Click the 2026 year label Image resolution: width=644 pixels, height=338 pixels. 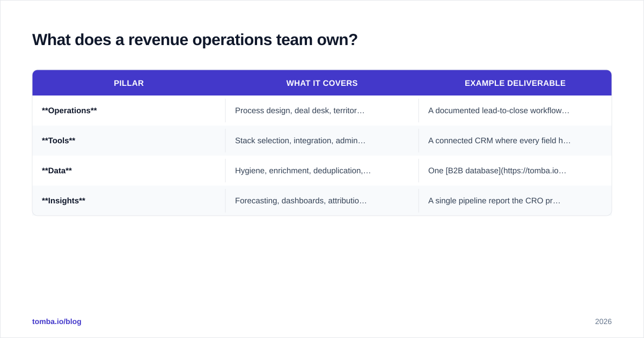click(603, 321)
